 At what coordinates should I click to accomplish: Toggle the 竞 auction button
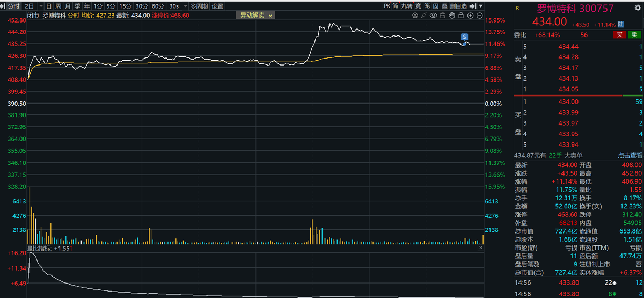[418, 6]
